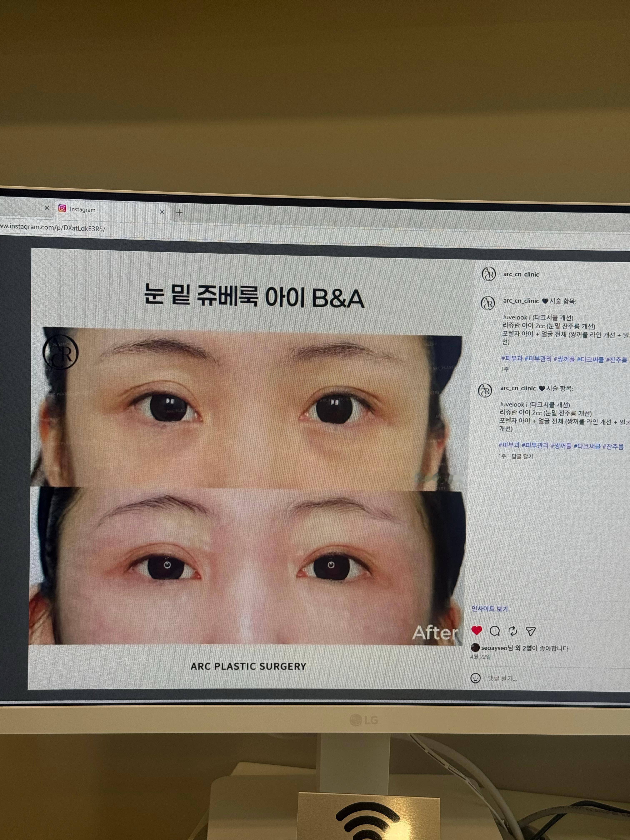Click Juvelook i line in first caption

tap(538, 317)
